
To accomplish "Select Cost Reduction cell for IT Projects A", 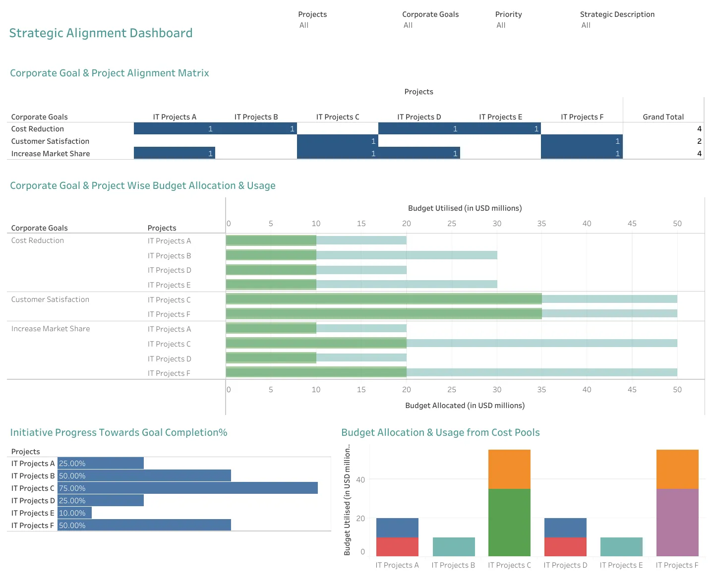I will (x=175, y=129).
